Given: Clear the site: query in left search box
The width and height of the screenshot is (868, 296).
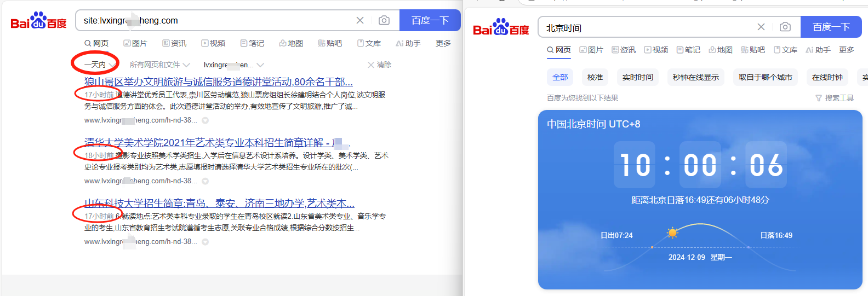Looking at the screenshot, I should (x=360, y=20).
